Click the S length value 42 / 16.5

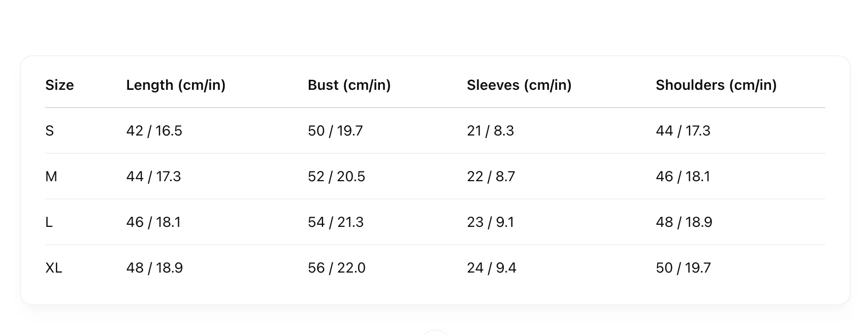tap(154, 131)
